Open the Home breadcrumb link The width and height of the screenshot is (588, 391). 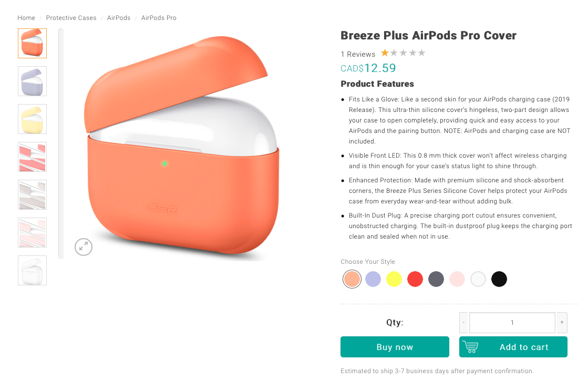(26, 17)
